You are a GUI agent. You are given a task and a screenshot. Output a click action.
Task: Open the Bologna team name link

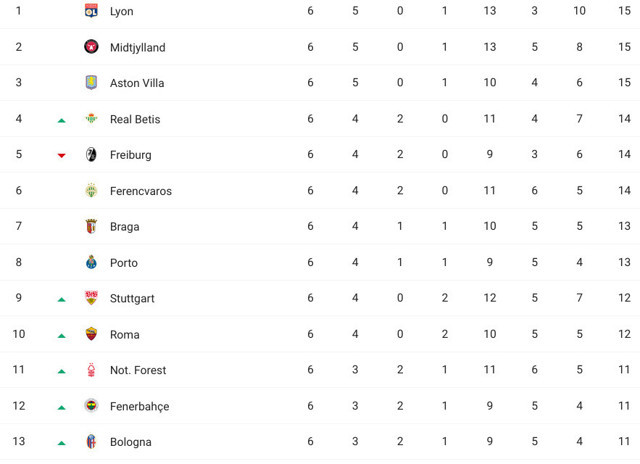click(130, 442)
